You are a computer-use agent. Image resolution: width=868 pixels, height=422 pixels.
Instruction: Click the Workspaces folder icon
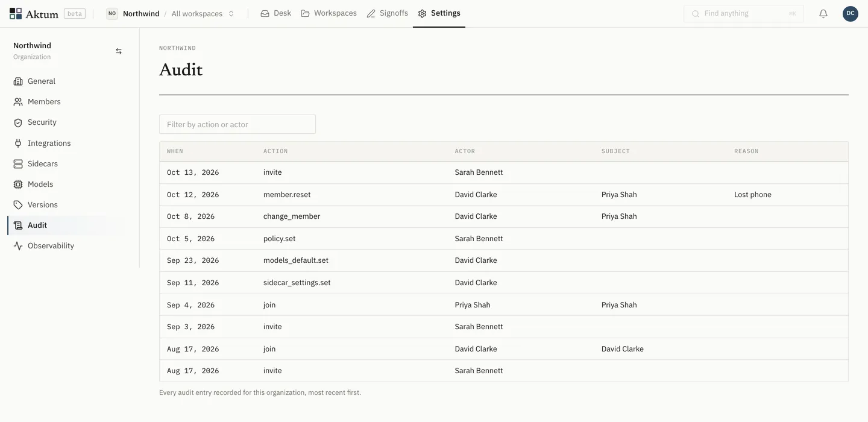coord(305,13)
